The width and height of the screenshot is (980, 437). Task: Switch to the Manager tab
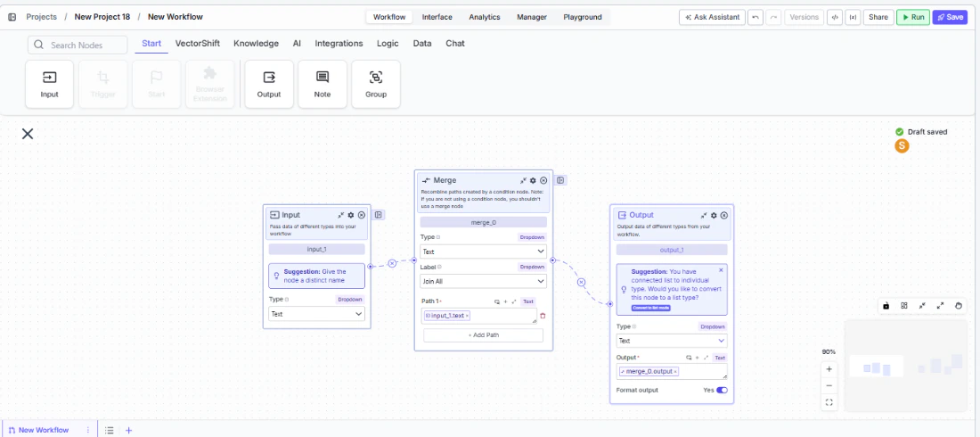coord(532,17)
